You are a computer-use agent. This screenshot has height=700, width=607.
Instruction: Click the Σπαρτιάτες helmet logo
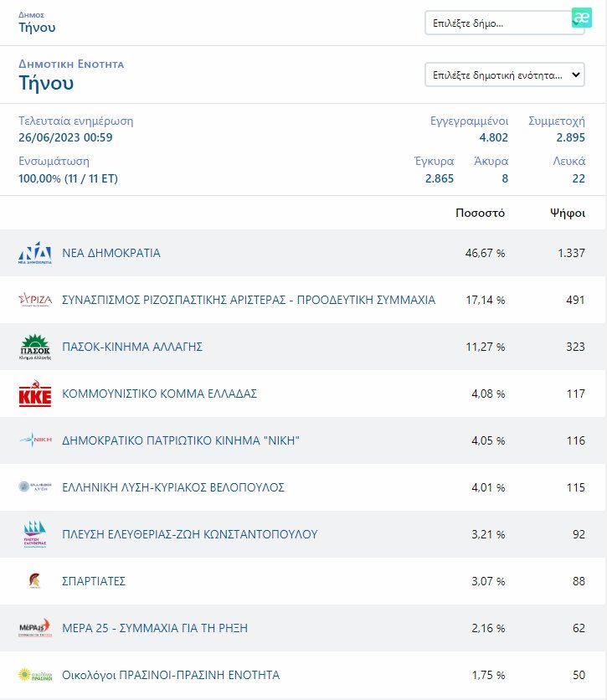pos(35,581)
